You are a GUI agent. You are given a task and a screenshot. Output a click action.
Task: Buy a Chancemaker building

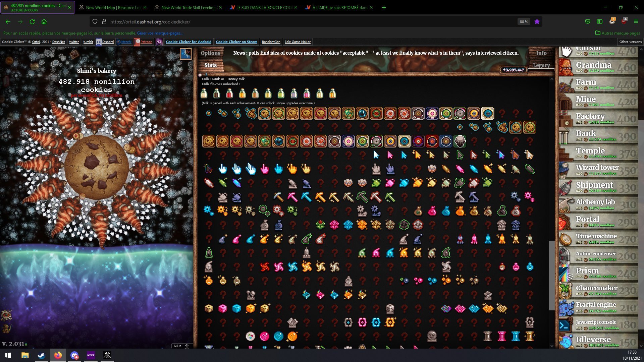[x=598, y=290]
